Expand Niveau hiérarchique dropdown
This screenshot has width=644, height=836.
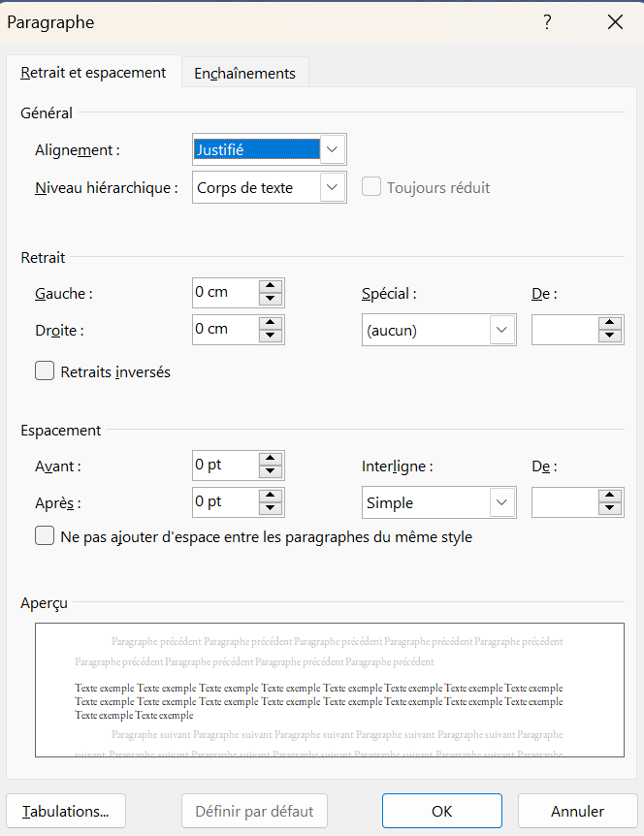[x=332, y=187]
